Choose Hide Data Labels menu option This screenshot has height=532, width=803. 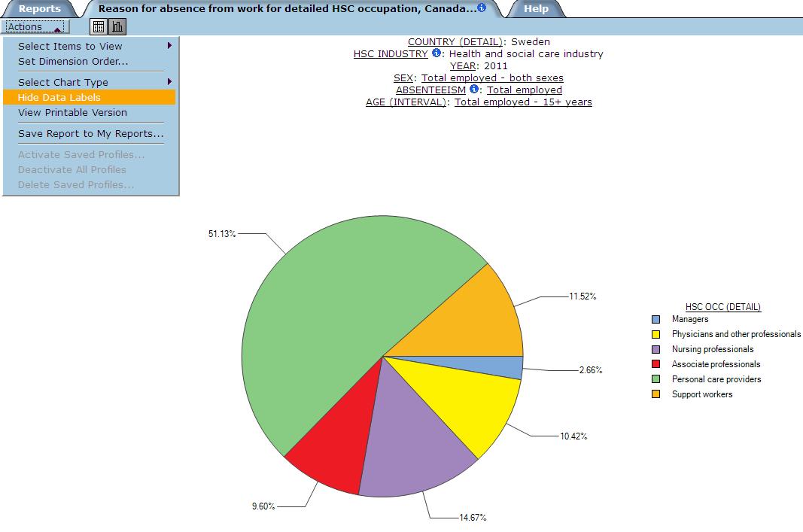point(59,98)
